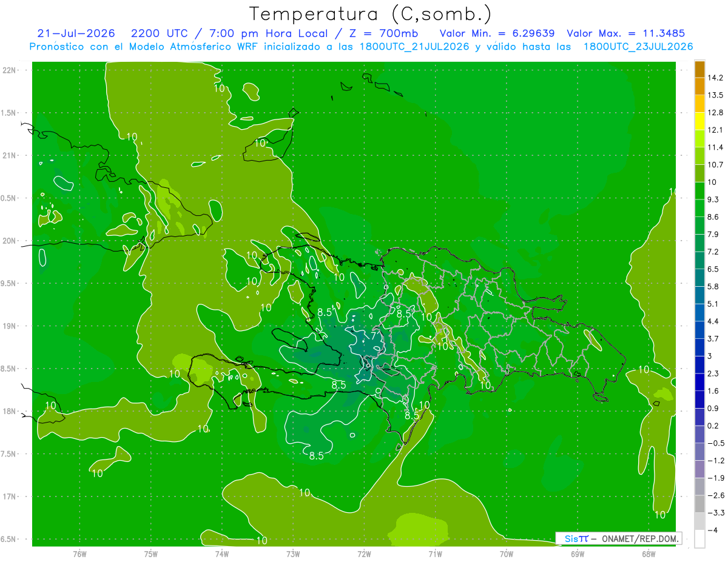The width and height of the screenshot is (728, 562).
Task: Pick the yellow swatch between 12.8 and 12.1
Action: pyautogui.click(x=699, y=121)
